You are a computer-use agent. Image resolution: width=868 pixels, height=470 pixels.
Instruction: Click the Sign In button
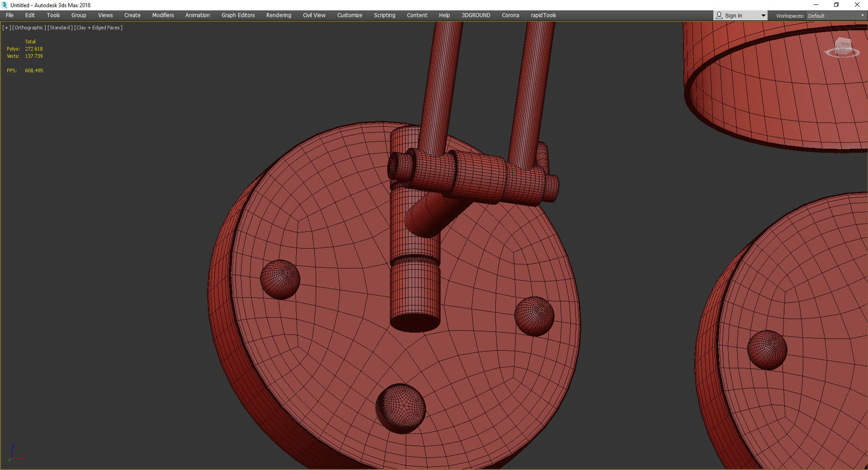pyautogui.click(x=733, y=15)
